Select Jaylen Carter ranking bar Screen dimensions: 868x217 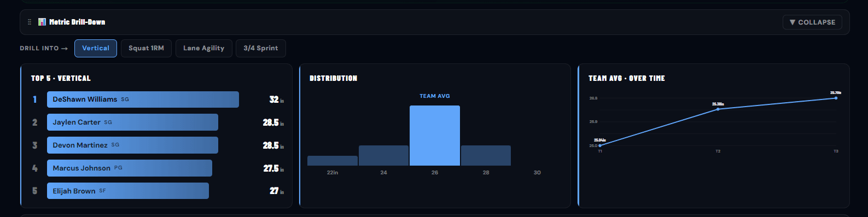coord(132,122)
